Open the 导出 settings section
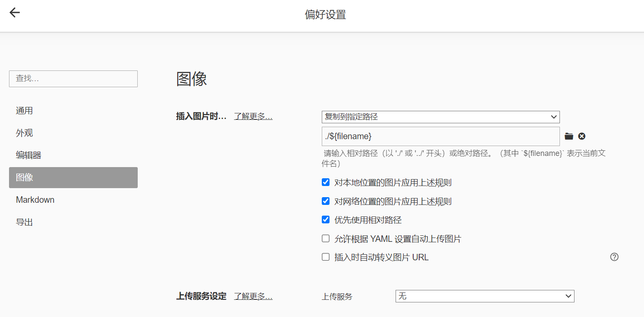This screenshot has height=317, width=644. 24,222
